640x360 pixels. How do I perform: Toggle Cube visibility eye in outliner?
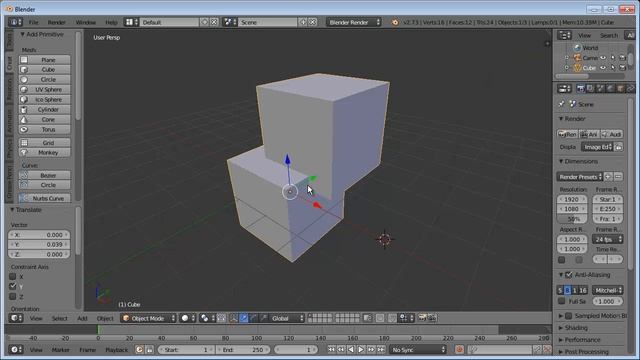click(603, 68)
